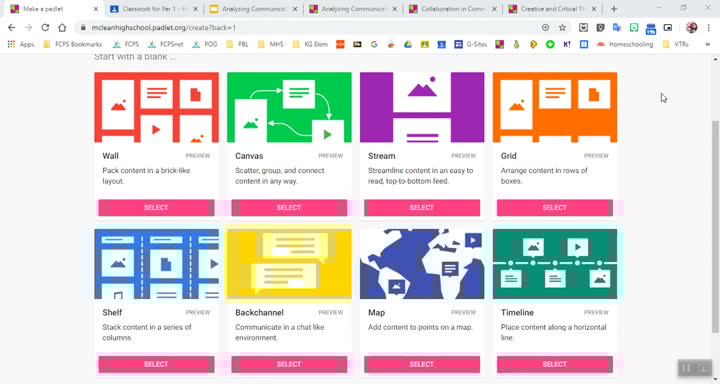Open the FCPS Bookmarks folder
The width and height of the screenshot is (720, 384).
click(73, 44)
